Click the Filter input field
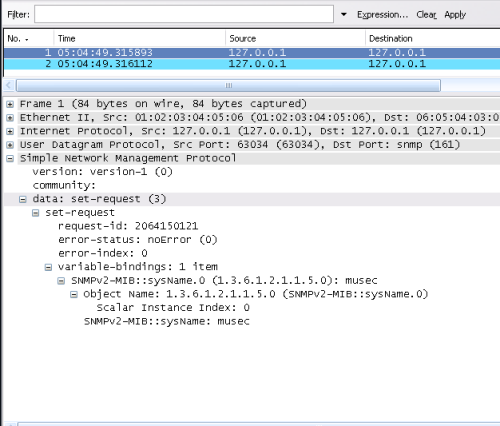 pyautogui.click(x=184, y=14)
